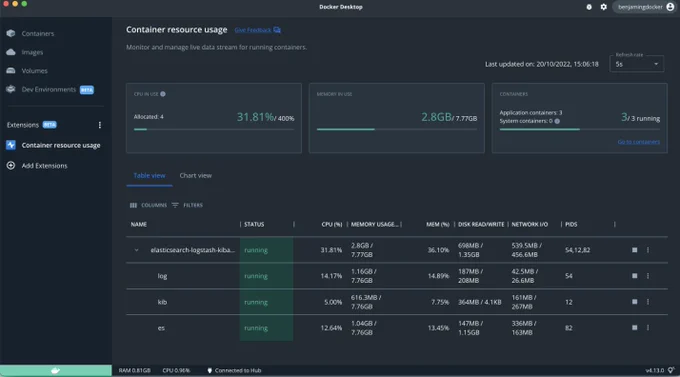
Task: Sort by the PIDS column header
Action: click(571, 224)
